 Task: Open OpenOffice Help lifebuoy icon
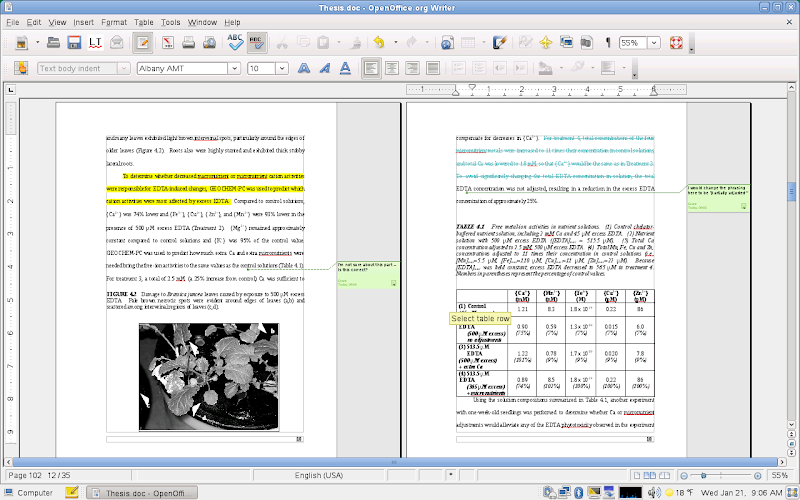click(676, 43)
